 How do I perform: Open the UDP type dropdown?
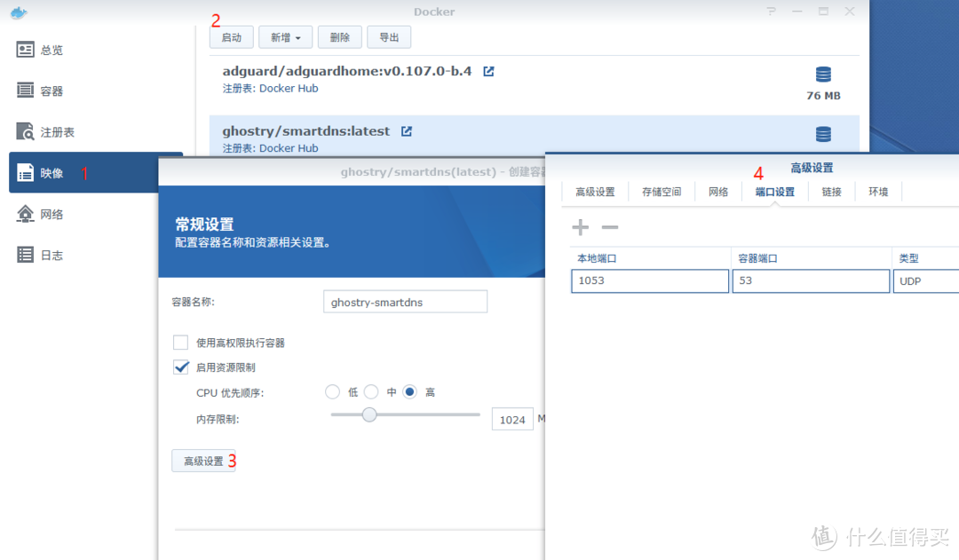926,281
